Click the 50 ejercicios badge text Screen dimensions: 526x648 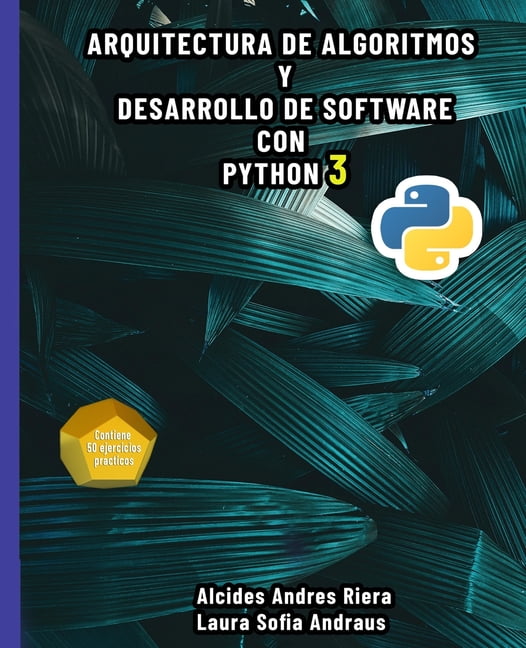click(114, 448)
